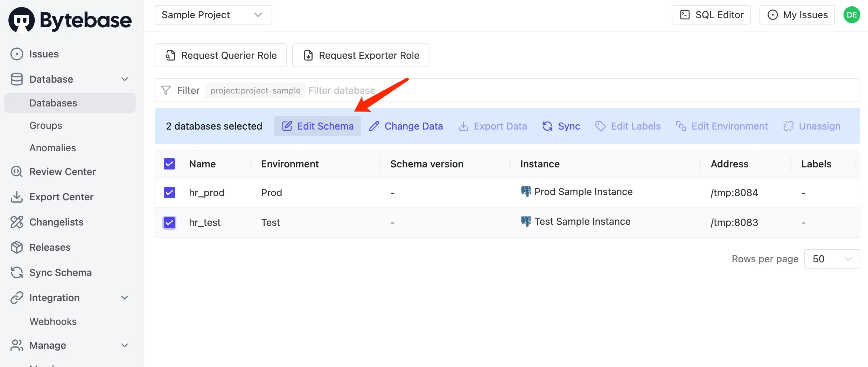Open Groups in sidebar

tap(46, 125)
